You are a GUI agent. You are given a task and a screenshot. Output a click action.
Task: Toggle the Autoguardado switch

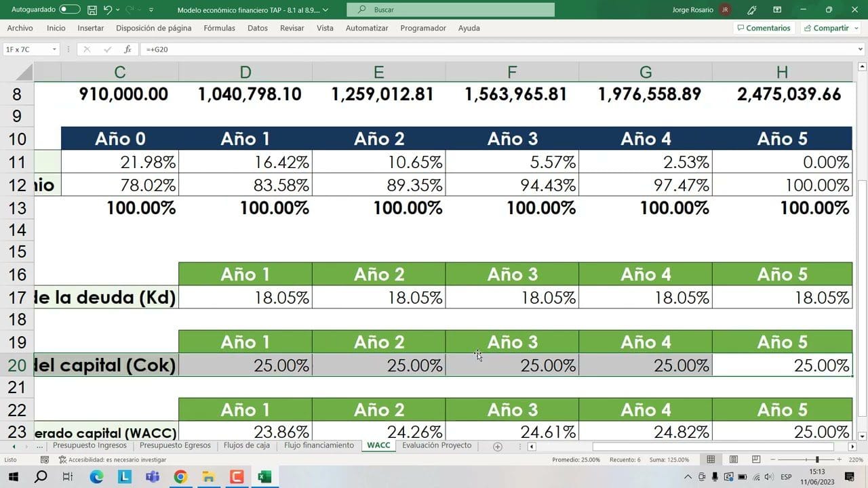(x=69, y=10)
